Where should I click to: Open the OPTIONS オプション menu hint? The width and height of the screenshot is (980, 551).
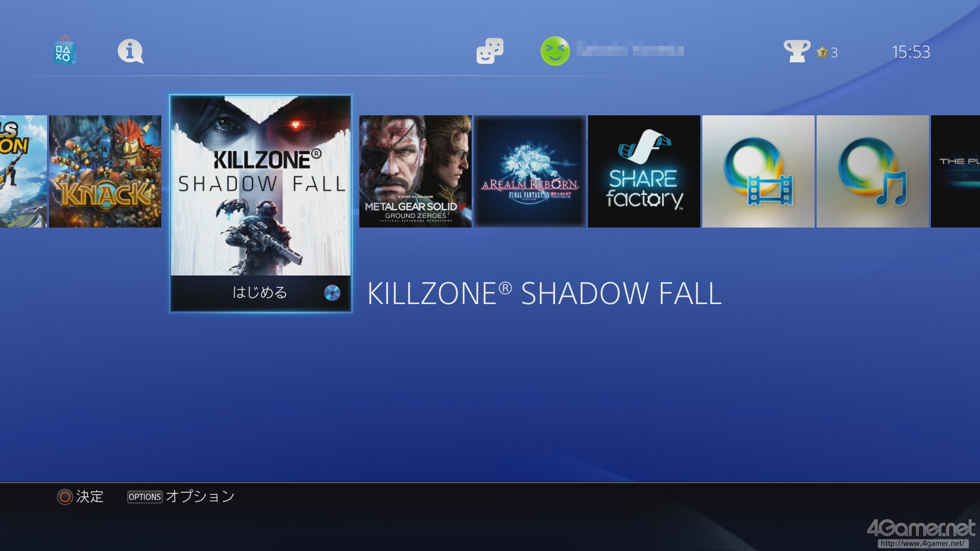pos(181,496)
